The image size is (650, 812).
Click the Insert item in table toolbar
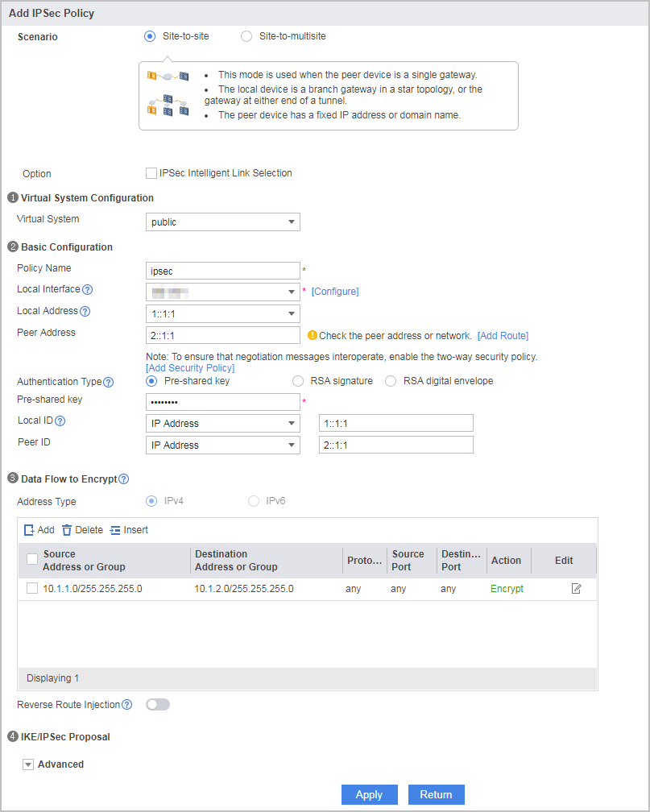129,530
